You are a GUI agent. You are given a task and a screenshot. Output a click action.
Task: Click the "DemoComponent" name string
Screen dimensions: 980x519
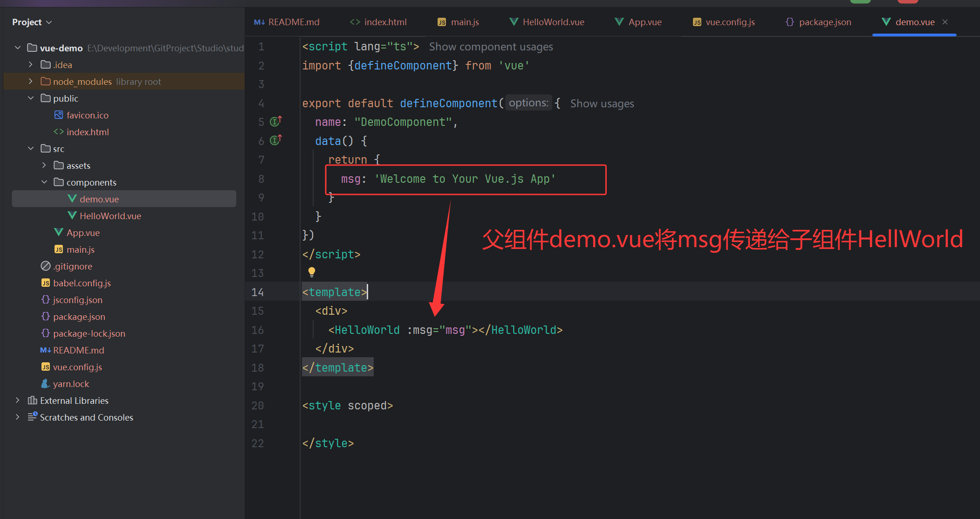(403, 122)
